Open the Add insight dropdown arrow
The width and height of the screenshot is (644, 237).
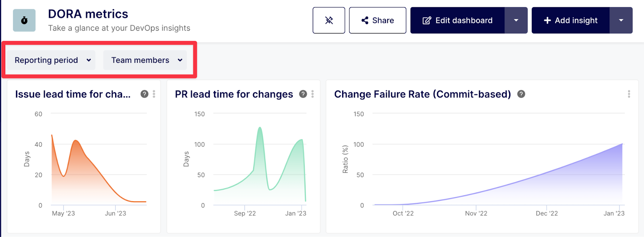pos(621,20)
